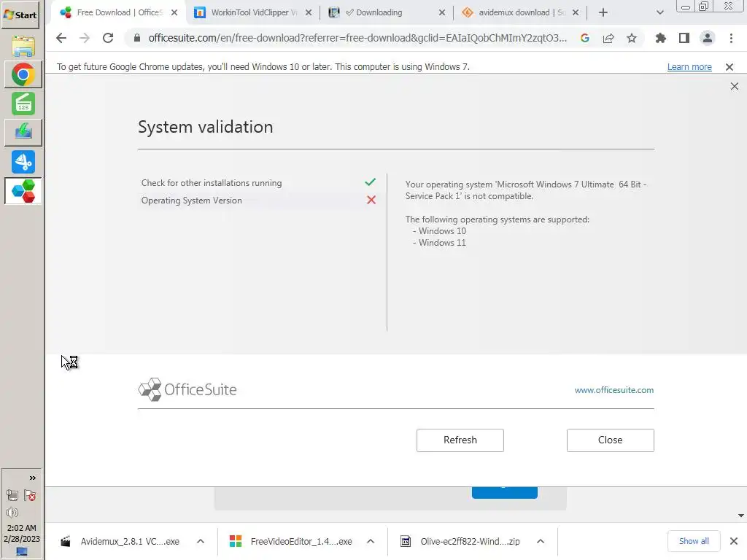This screenshot has height=560, width=747.
Task: Select the OfficeSuite installer taskbar icon
Action: pos(23,191)
